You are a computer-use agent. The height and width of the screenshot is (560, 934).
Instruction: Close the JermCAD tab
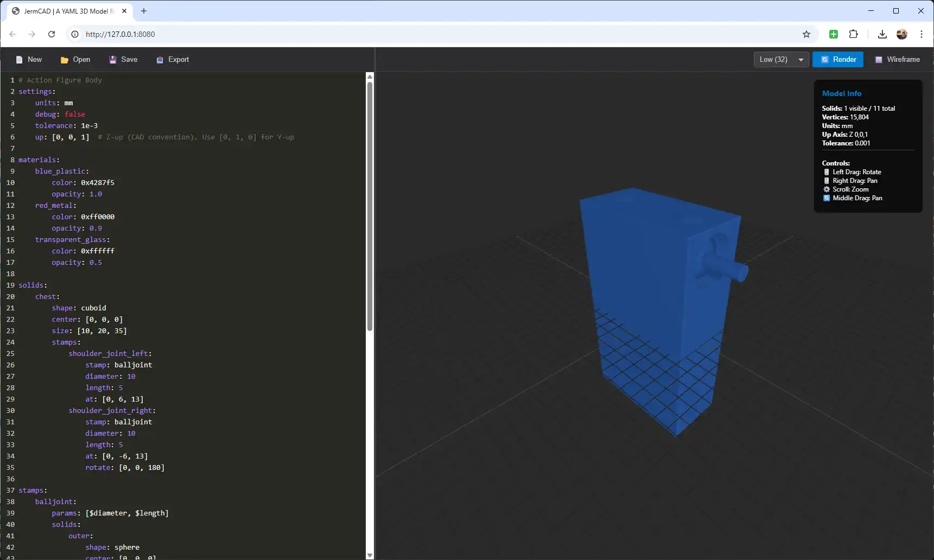124,11
